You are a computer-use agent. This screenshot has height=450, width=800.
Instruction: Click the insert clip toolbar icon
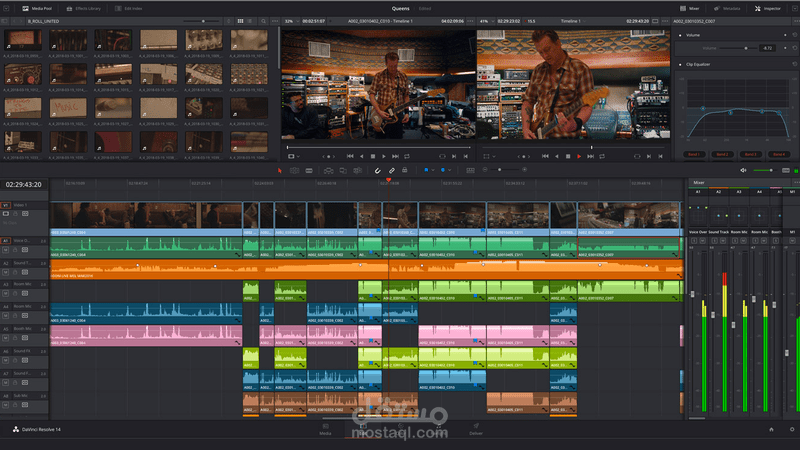click(329, 170)
